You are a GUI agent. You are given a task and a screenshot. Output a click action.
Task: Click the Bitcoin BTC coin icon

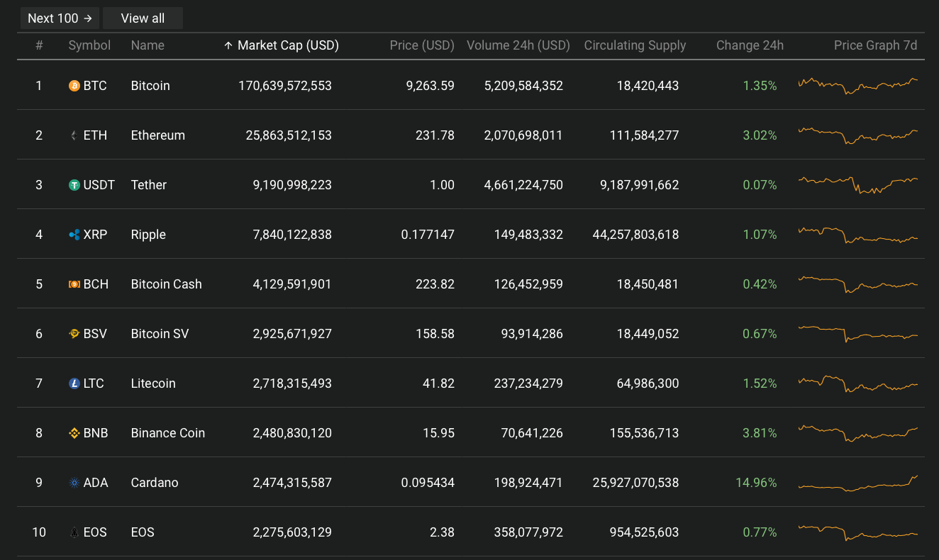(x=74, y=86)
